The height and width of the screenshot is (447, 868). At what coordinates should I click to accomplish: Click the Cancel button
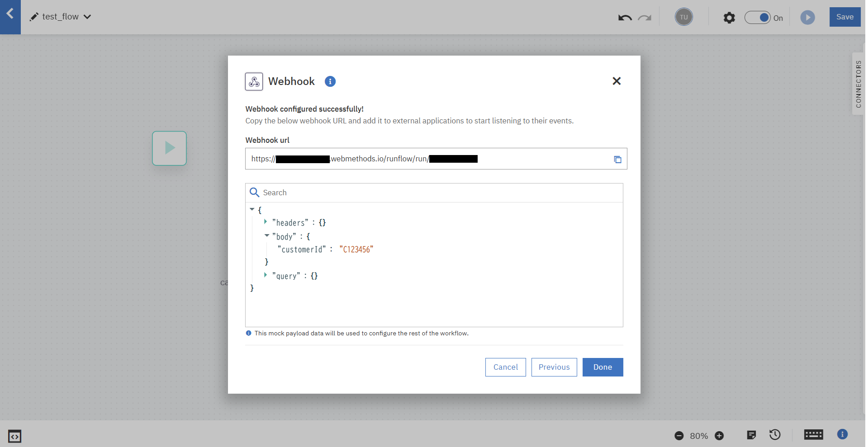505,367
